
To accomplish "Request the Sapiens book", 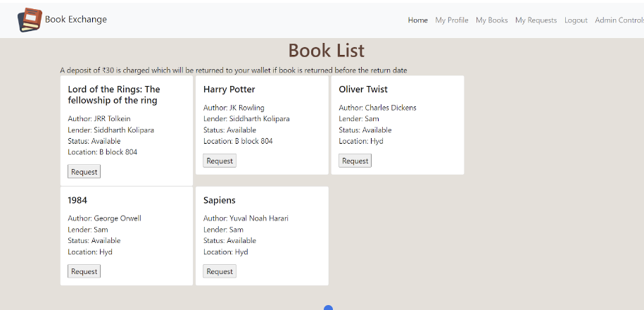I will coord(220,271).
